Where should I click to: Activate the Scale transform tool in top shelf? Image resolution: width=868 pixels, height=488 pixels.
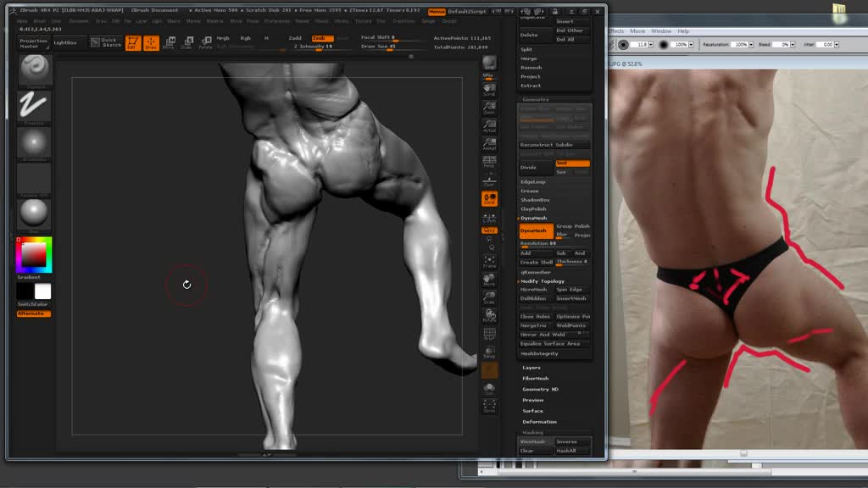pos(187,42)
